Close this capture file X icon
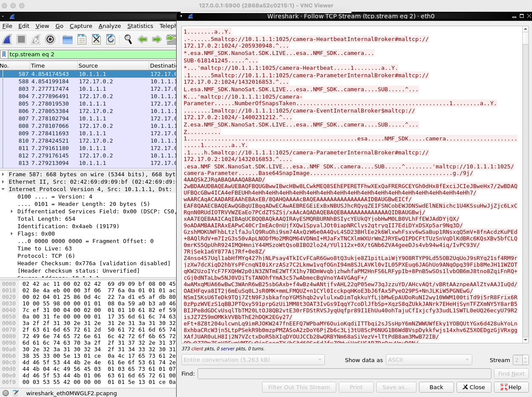This screenshot has width=532, height=397. (x=96, y=40)
